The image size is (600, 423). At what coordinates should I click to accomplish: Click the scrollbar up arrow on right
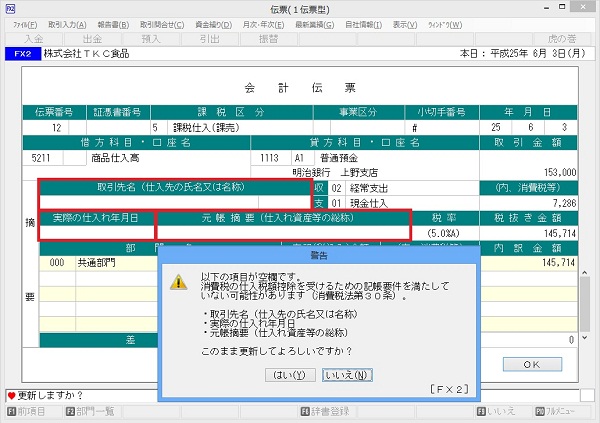pos(585,272)
